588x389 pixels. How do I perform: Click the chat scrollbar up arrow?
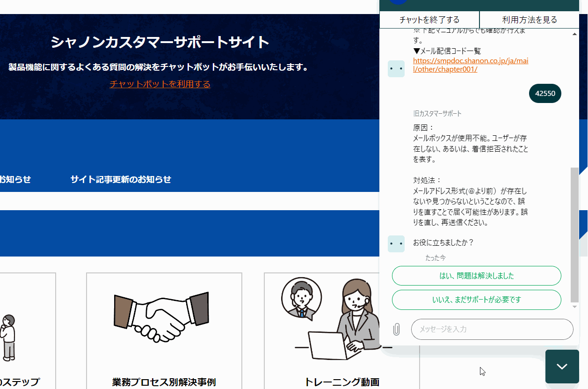pyautogui.click(x=575, y=34)
